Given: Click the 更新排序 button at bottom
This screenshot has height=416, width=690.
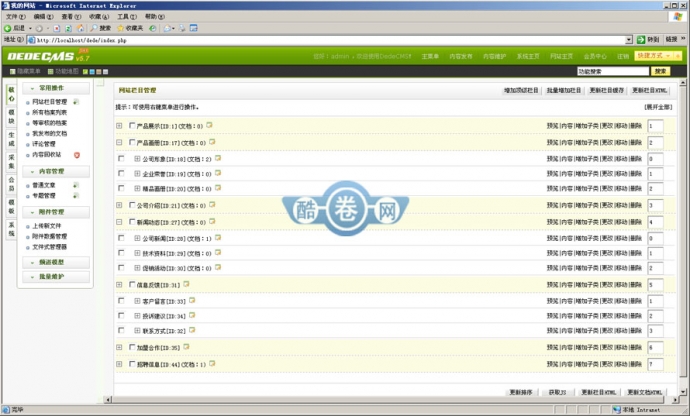Looking at the screenshot, I should coord(521,392).
